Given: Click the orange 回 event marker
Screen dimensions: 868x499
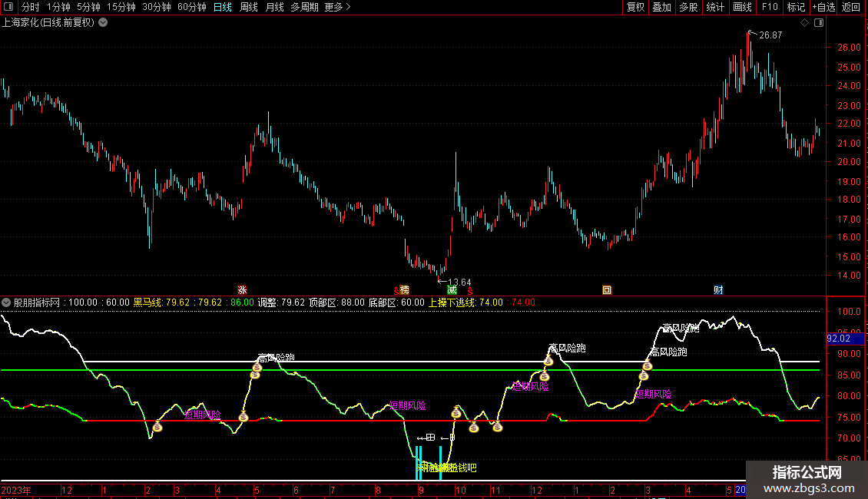Looking at the screenshot, I should click(x=607, y=290).
